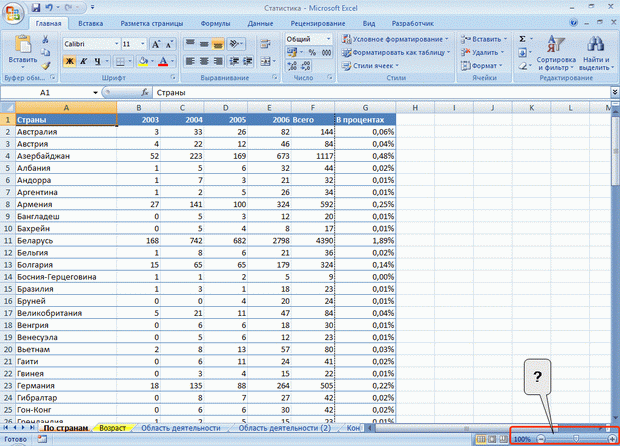Image resolution: width=620 pixels, height=446 pixels.
Task: Activate the Format Painter brush
Action: click(x=45, y=66)
